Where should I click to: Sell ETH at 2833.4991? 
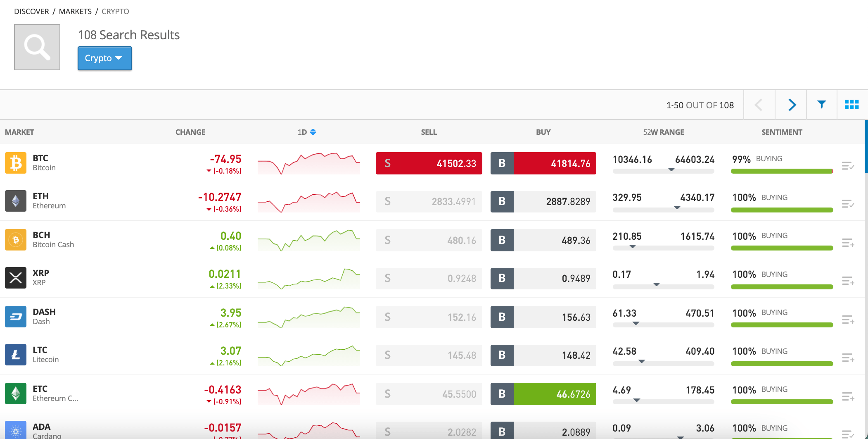429,201
